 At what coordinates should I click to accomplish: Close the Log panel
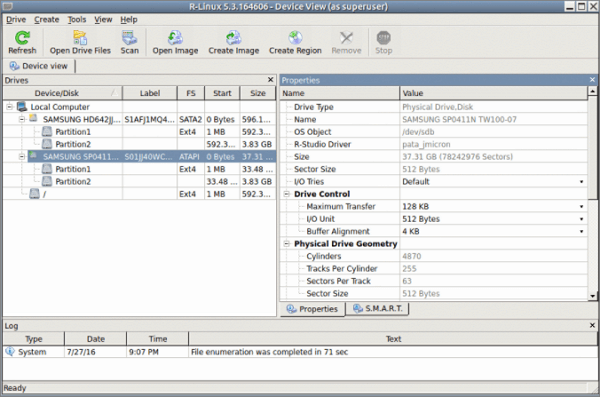click(x=592, y=325)
